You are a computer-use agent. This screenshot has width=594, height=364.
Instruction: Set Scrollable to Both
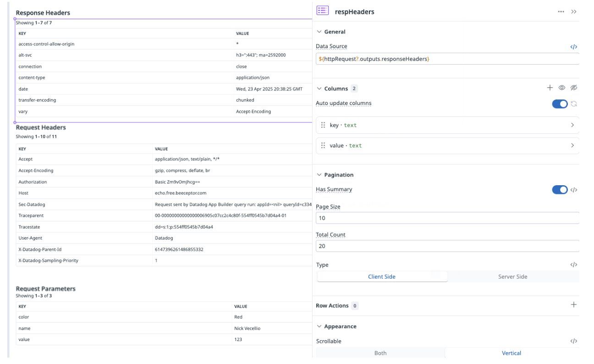[380, 353]
